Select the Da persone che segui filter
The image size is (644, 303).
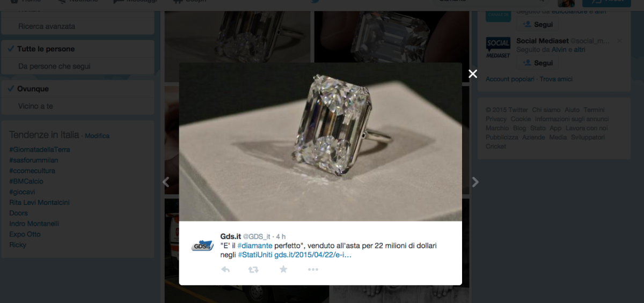[x=78, y=66]
